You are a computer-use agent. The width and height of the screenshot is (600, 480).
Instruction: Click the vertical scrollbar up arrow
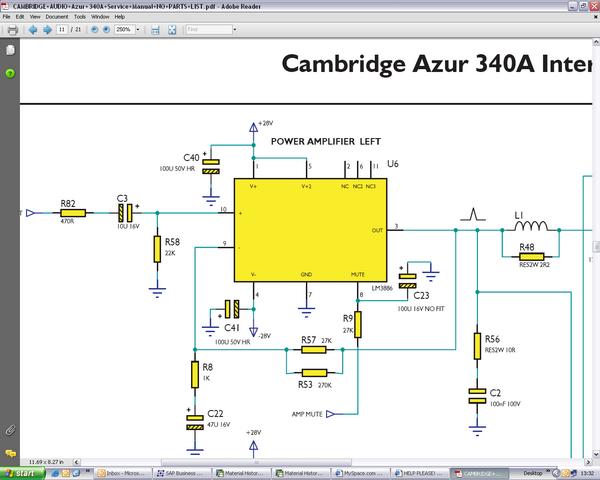pyautogui.click(x=596, y=41)
